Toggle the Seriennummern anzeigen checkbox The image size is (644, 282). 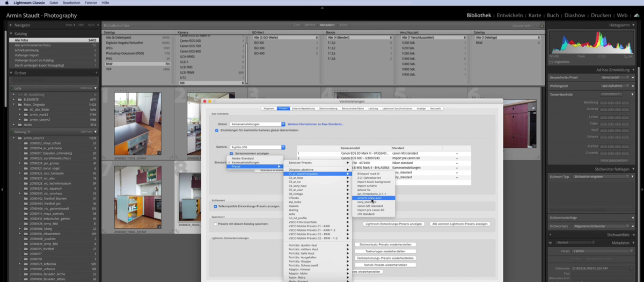pyautogui.click(x=231, y=153)
